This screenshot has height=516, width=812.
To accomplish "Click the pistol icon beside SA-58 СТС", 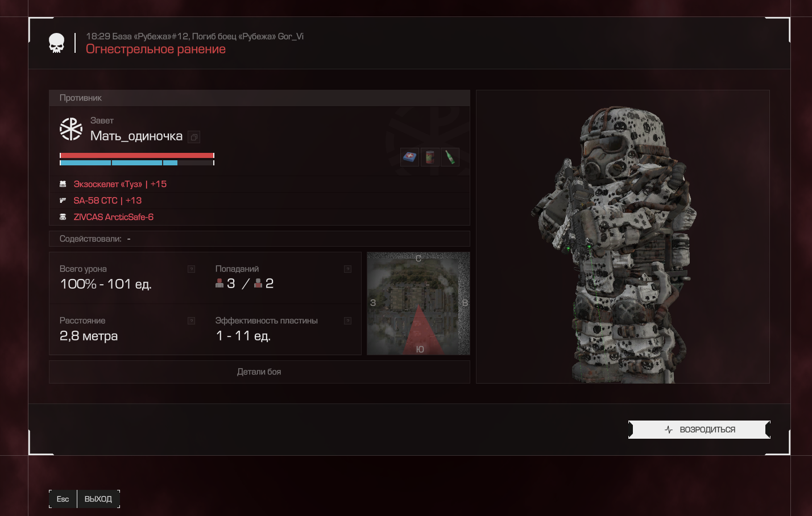I will (x=63, y=201).
